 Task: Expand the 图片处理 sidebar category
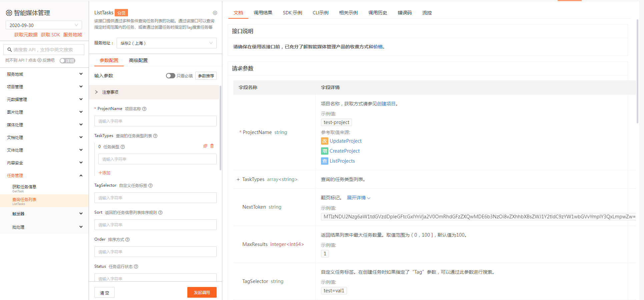click(44, 112)
